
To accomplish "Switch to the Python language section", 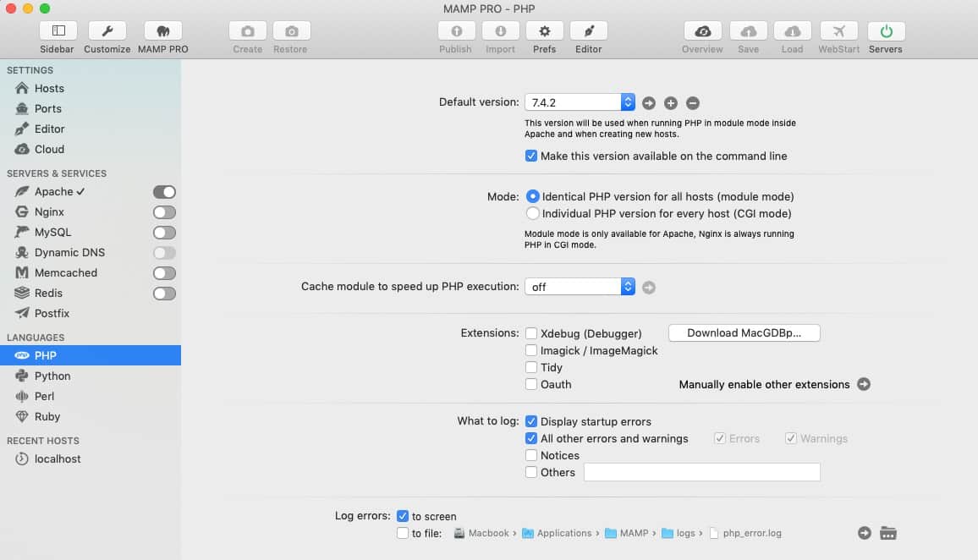I will 52,376.
